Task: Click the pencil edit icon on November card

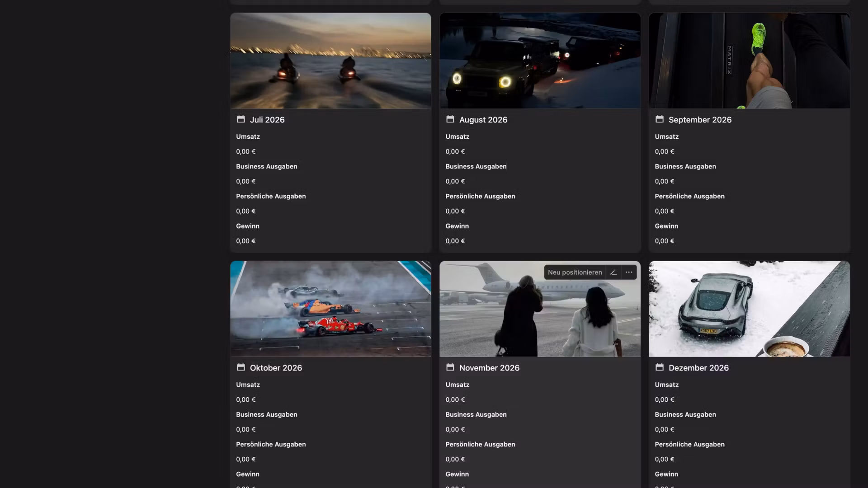Action: coord(613,272)
